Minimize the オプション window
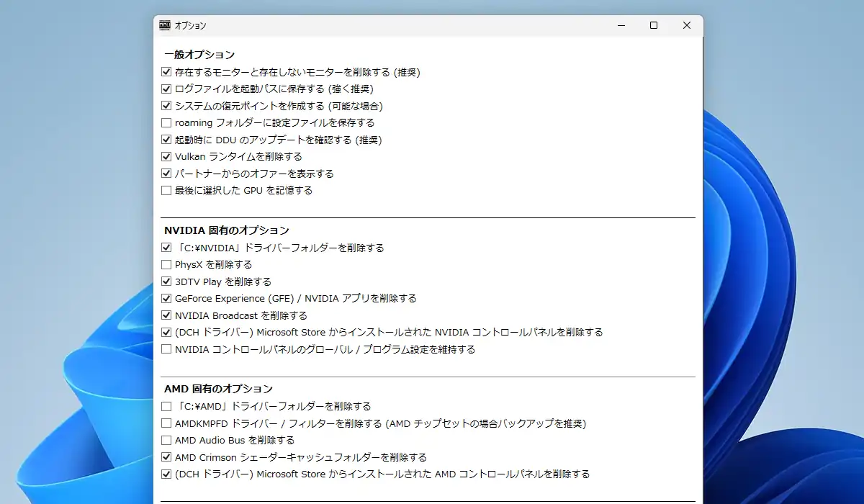This screenshot has height=504, width=864. point(621,25)
